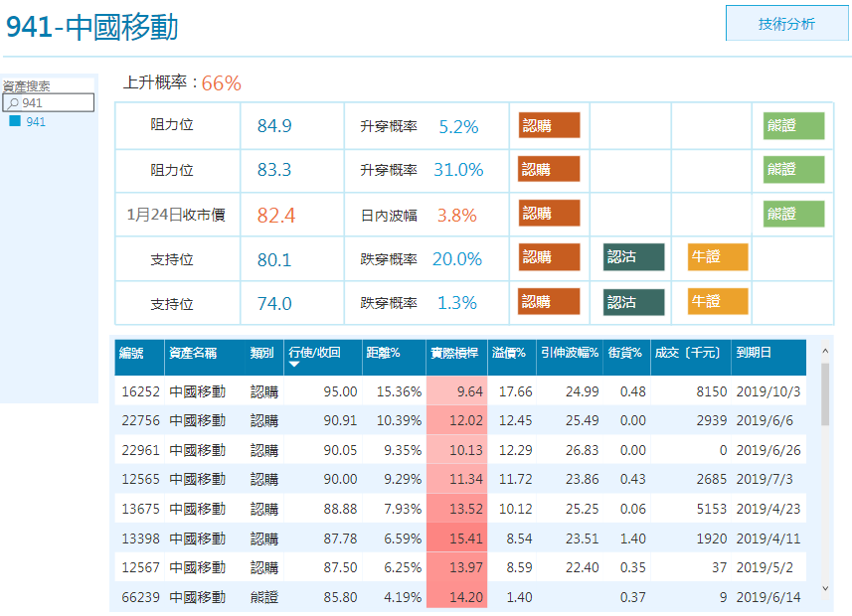Viewport: 852px width, 616px height.
Task: Select the 941 search result item
Action: pyautogui.click(x=36, y=121)
